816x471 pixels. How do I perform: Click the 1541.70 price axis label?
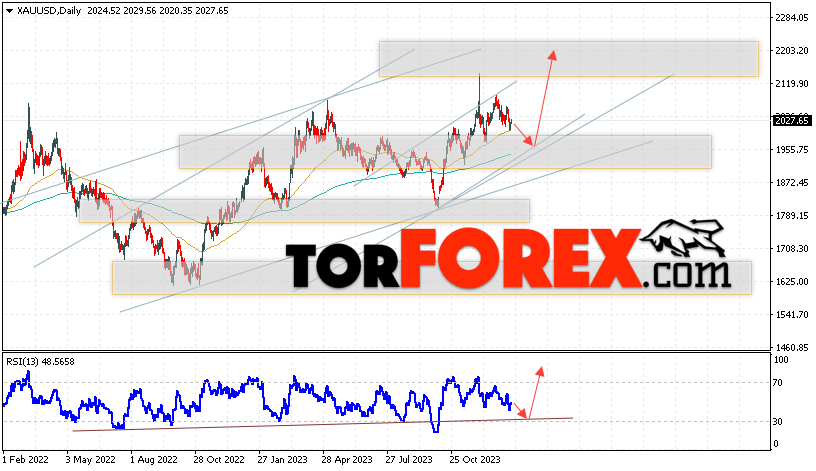point(792,314)
